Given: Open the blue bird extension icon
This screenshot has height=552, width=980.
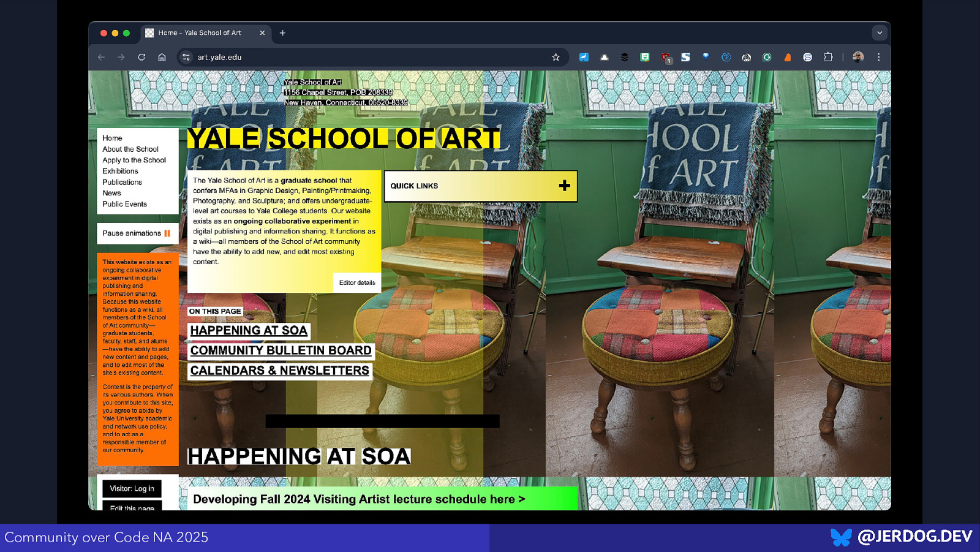Looking at the screenshot, I should (584, 57).
